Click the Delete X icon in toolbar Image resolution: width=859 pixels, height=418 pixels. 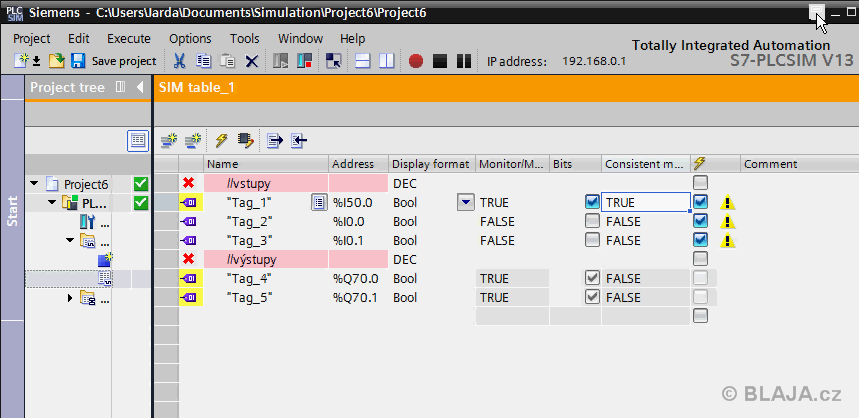(x=251, y=61)
